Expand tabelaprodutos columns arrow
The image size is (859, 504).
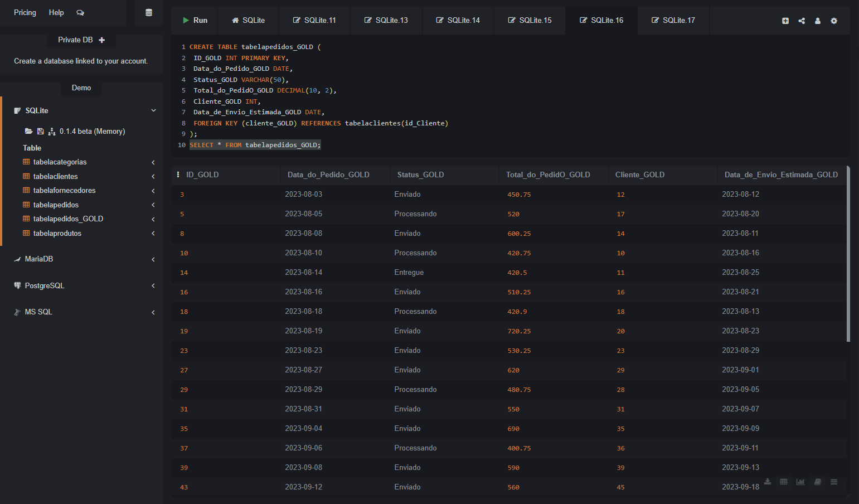153,234
